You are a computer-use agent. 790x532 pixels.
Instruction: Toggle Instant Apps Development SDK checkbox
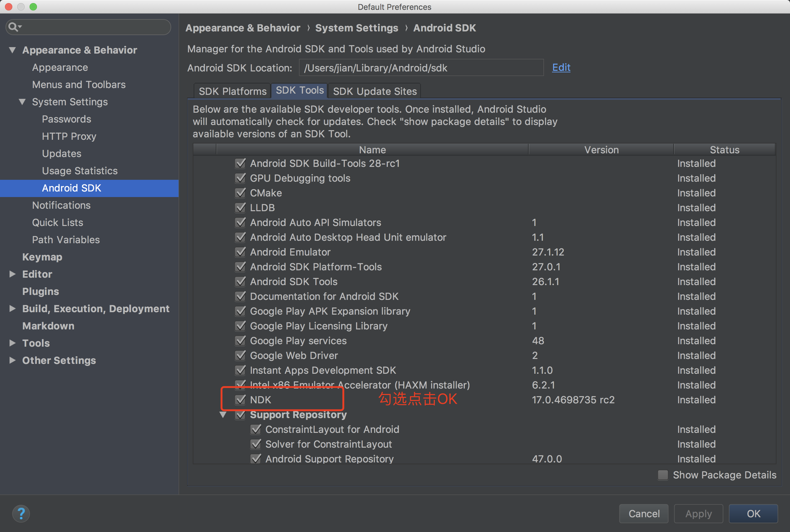240,370
